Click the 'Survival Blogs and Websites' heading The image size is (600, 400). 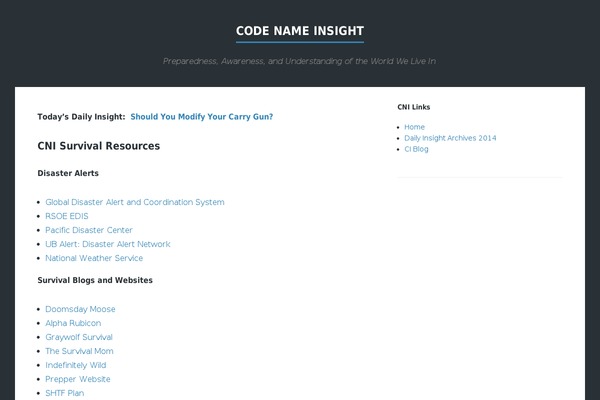point(95,280)
